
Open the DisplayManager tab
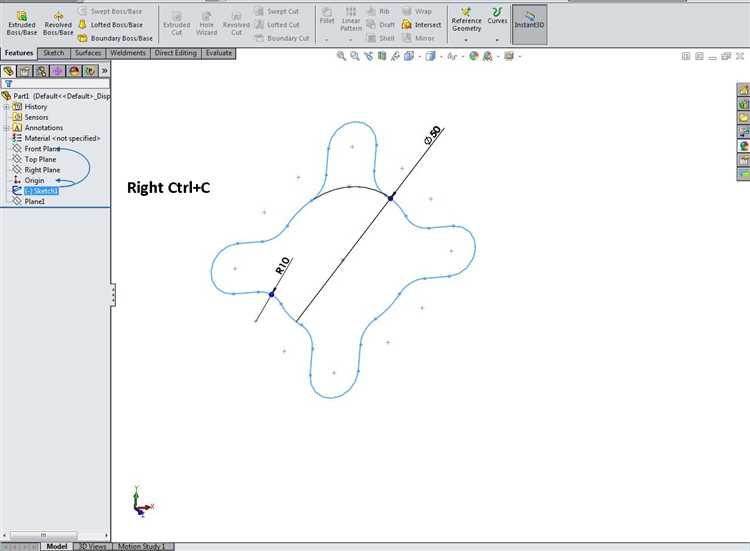point(74,71)
